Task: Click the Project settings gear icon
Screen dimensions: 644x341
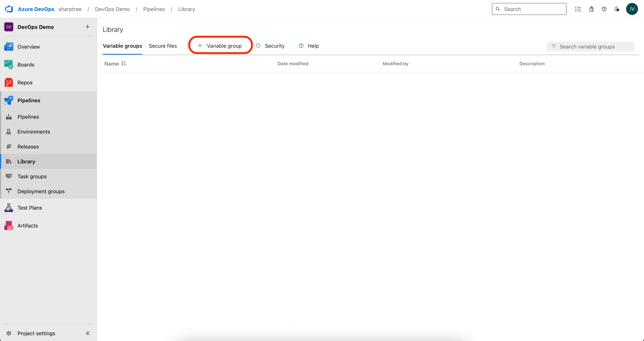Action: pyautogui.click(x=9, y=333)
